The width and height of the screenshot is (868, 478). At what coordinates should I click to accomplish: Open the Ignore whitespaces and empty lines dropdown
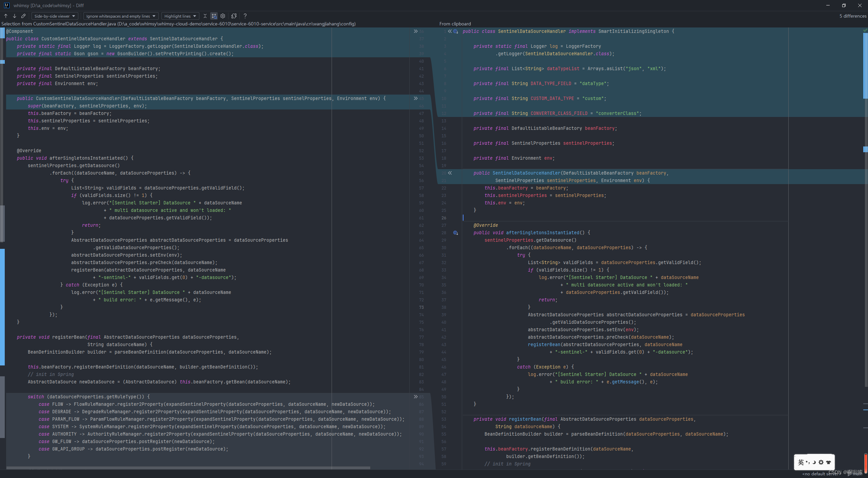120,16
